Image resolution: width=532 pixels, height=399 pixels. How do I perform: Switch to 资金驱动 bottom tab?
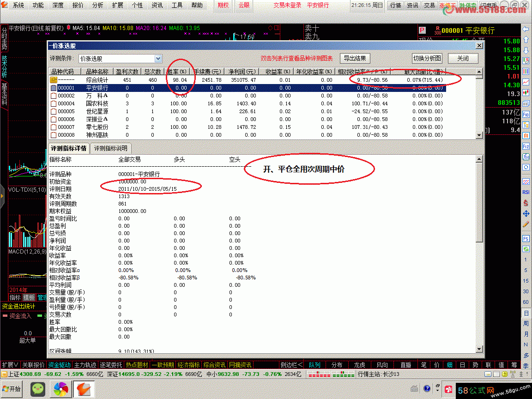60,365
